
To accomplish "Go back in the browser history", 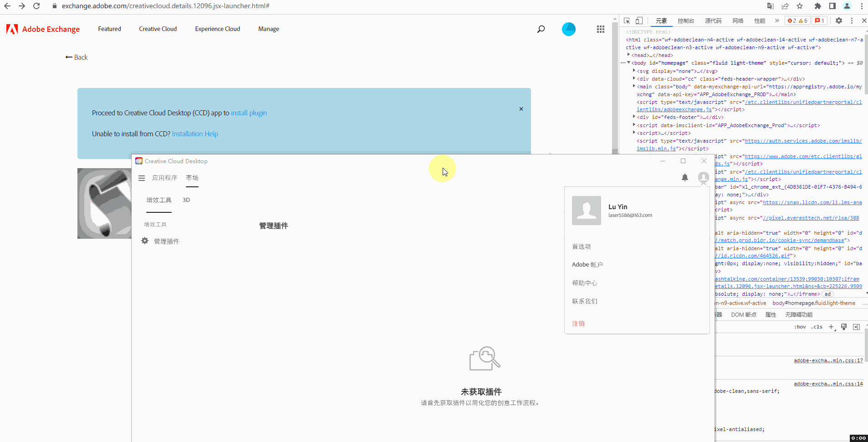I will coord(7,6).
